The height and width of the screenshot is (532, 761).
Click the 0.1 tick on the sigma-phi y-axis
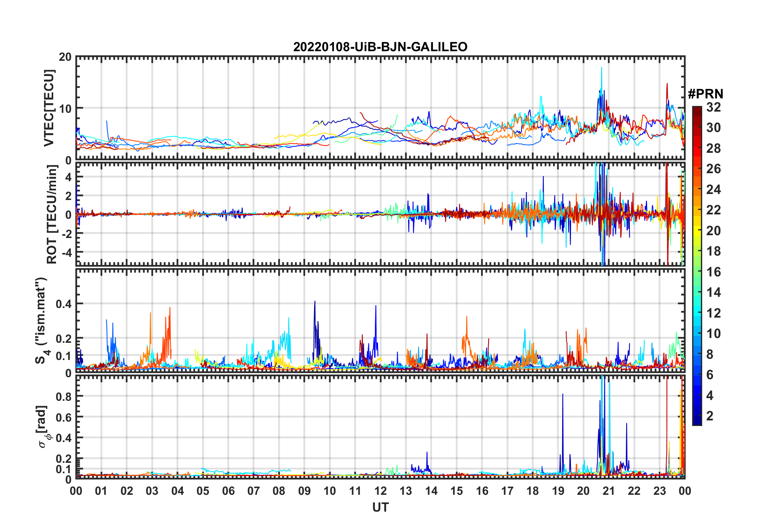pos(64,469)
